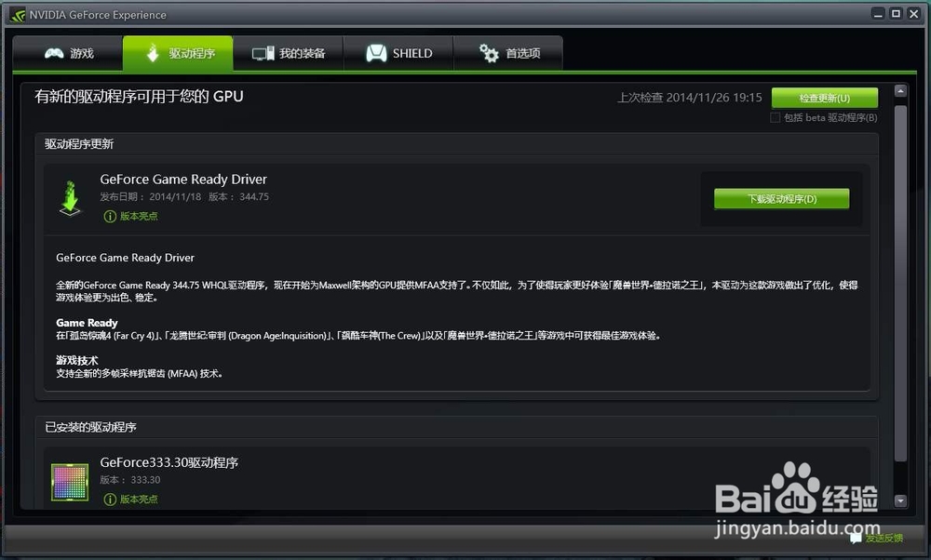Screen dimensions: 931x560
Task: Click the GeForce333.30驱动程序 title
Action: [x=169, y=462]
